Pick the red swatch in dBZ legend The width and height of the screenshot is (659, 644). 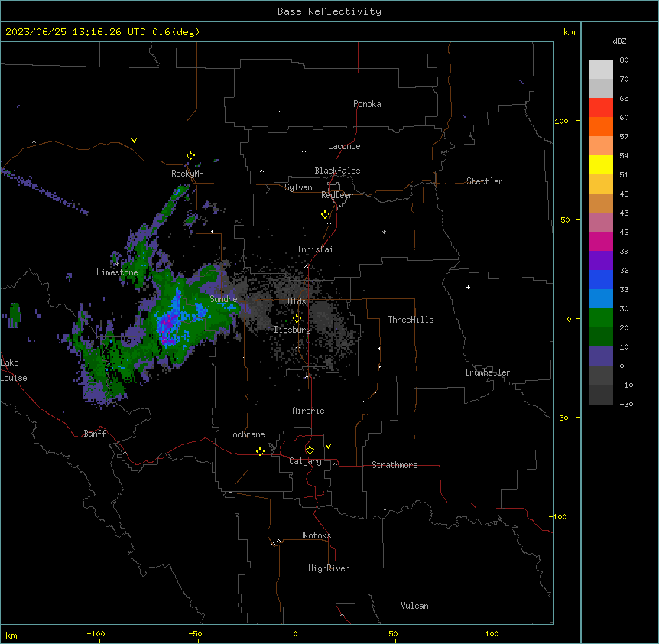pos(601,107)
